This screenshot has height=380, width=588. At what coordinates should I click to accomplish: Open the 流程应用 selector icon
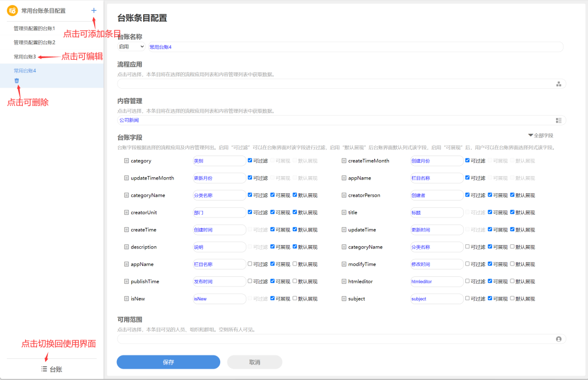point(558,84)
